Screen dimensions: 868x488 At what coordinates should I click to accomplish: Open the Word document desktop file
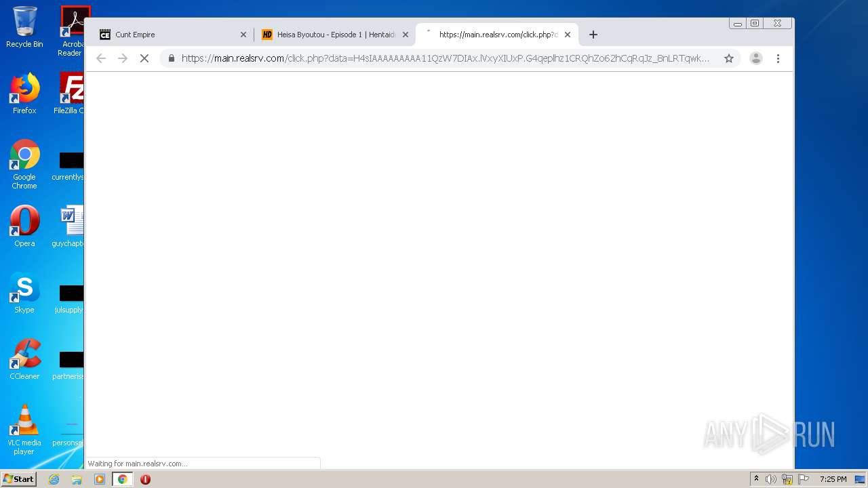pos(69,226)
